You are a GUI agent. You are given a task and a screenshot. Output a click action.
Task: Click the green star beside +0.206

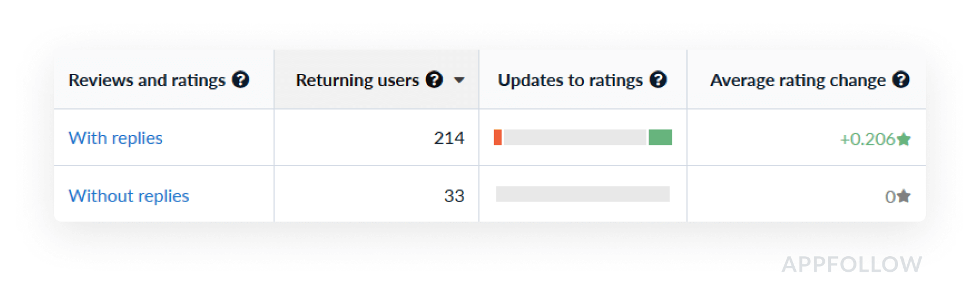[904, 139]
